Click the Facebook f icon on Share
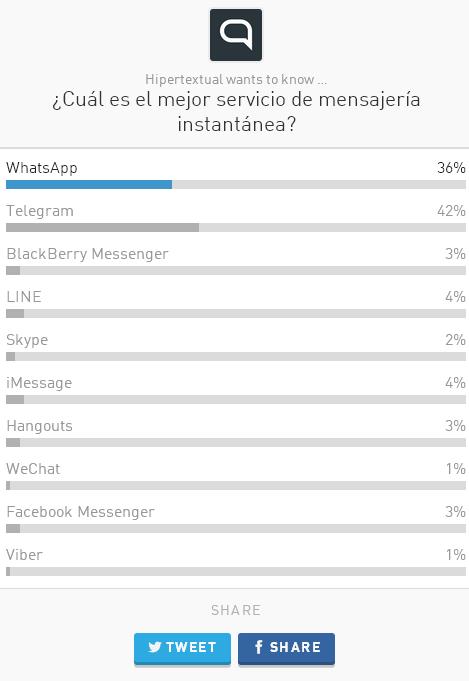 coord(259,647)
